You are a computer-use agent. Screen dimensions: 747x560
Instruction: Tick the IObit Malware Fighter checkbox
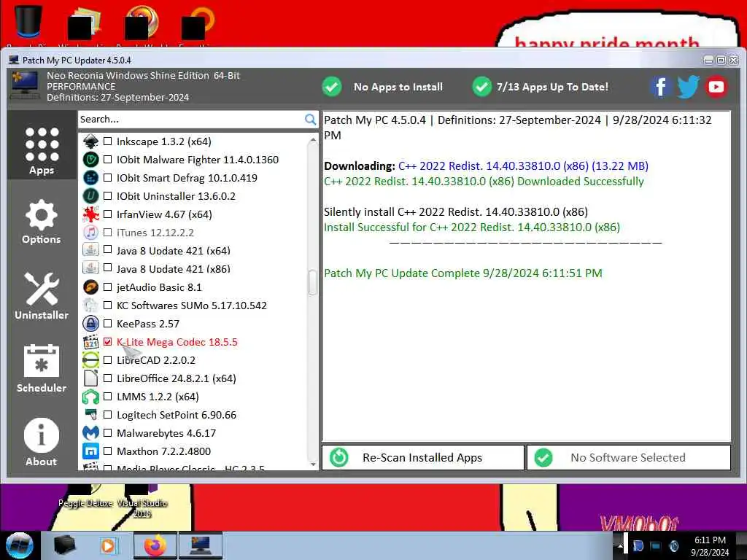click(108, 160)
